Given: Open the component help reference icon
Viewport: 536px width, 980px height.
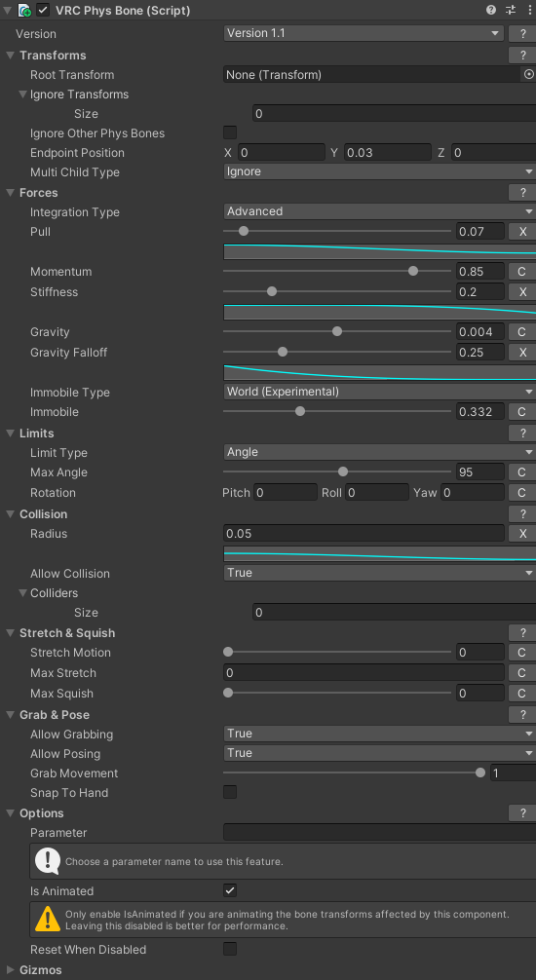Looking at the screenshot, I should (491, 10).
